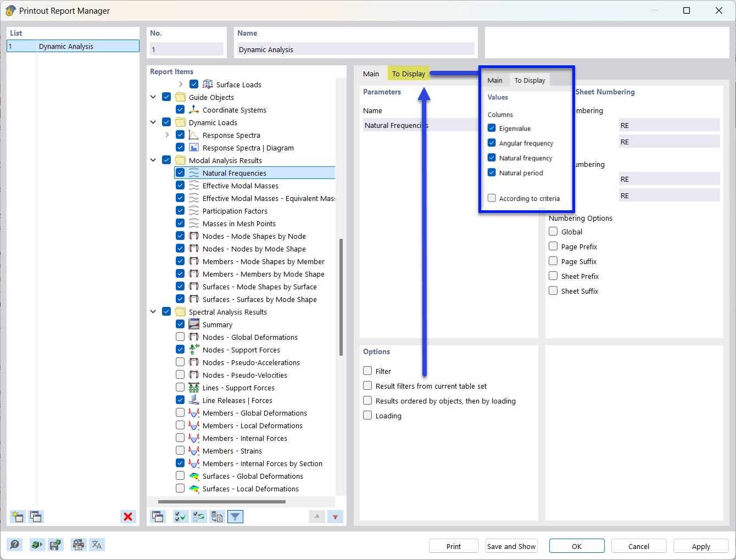Image resolution: width=736 pixels, height=560 pixels.
Task: Select Masses in Mesh Points item
Action: (239, 223)
